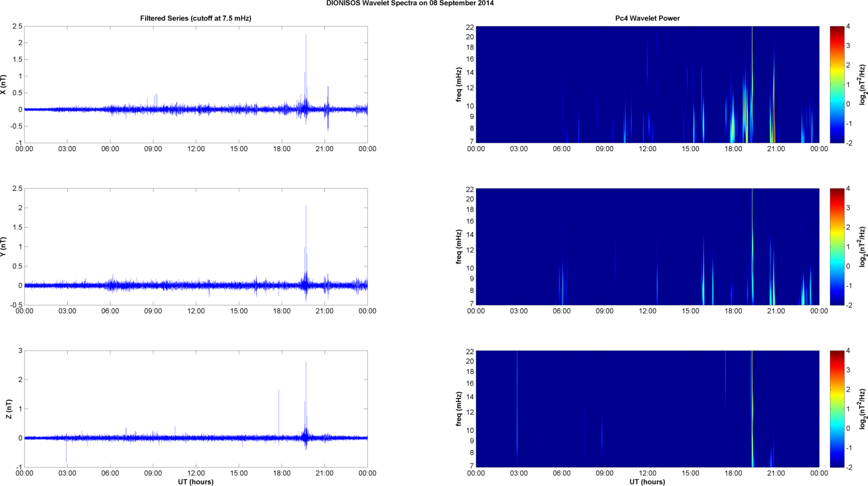Click the '15:00' tick under the Z spectrogram
Screen dimensions: 868x486
click(x=690, y=473)
